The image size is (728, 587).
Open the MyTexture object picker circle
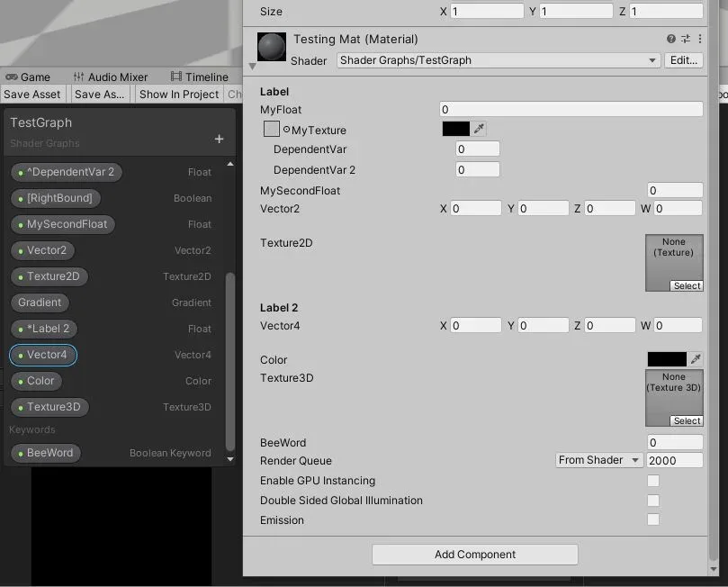pyautogui.click(x=286, y=130)
